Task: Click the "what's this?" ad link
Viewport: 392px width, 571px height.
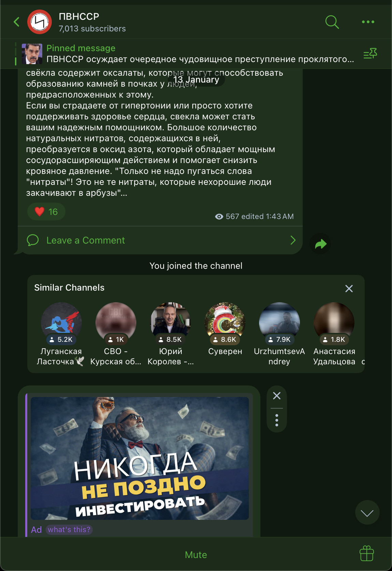Action: [69, 529]
